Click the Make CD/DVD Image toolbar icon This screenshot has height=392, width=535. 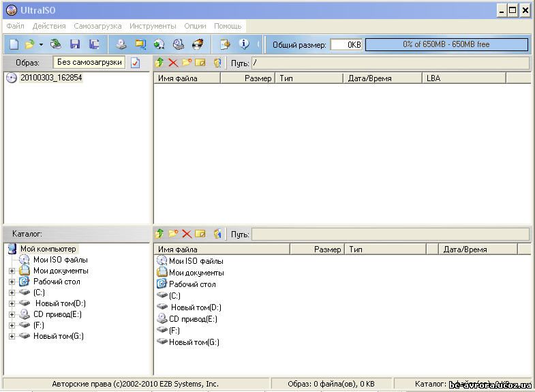click(121, 44)
